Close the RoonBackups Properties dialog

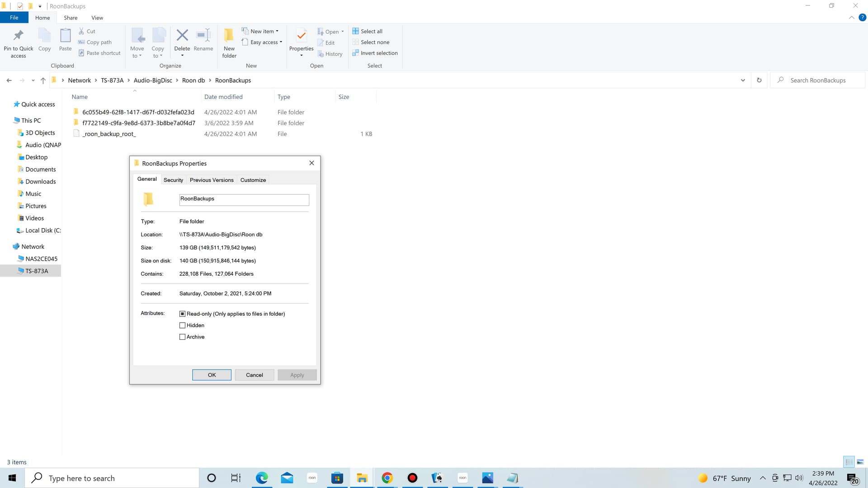[x=311, y=163]
